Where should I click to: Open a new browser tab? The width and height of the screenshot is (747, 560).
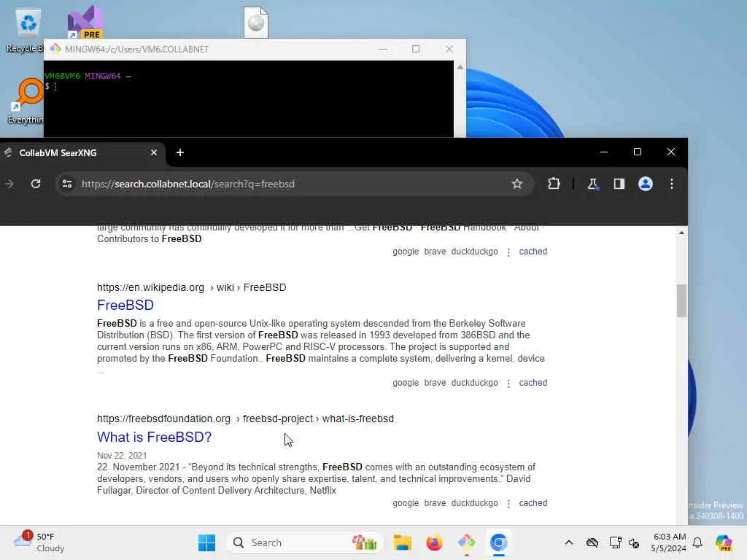[x=180, y=152]
